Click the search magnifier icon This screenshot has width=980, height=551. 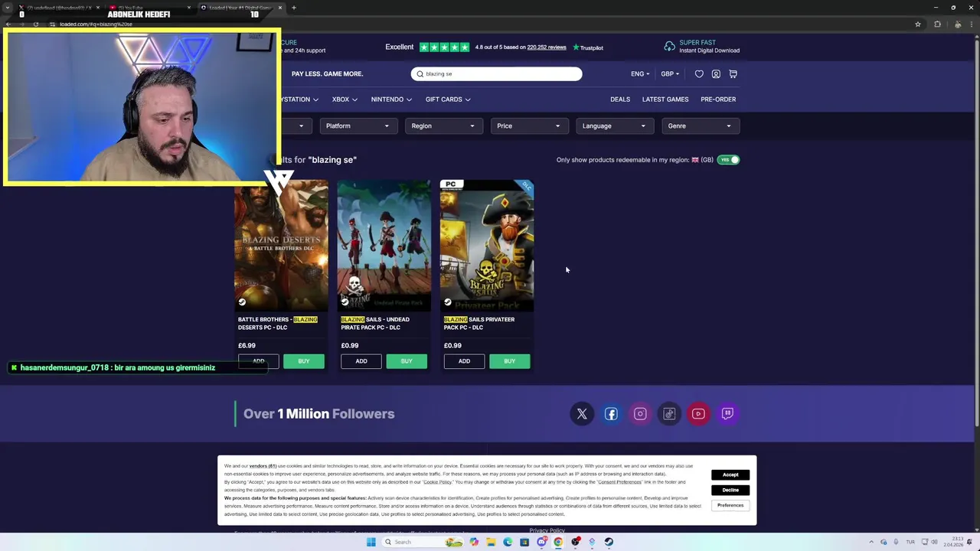pos(420,74)
